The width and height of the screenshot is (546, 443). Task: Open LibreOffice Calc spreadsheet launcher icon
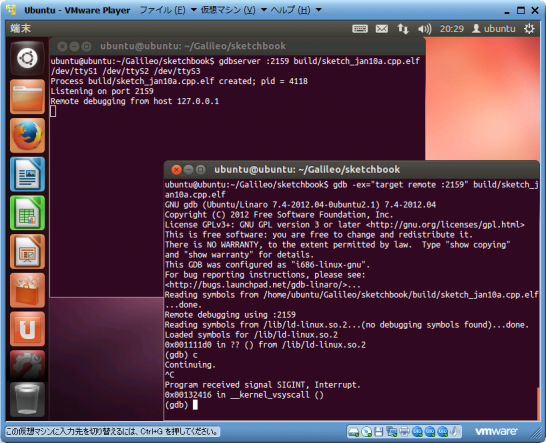click(x=27, y=213)
